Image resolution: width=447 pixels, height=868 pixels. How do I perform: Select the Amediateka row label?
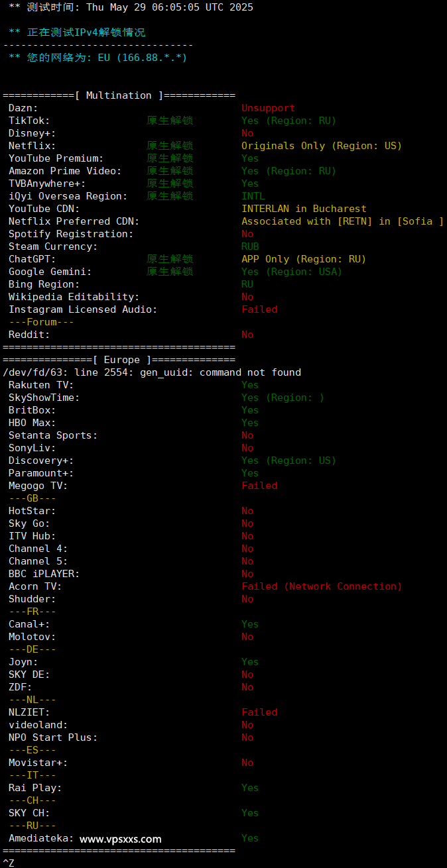coord(41,838)
